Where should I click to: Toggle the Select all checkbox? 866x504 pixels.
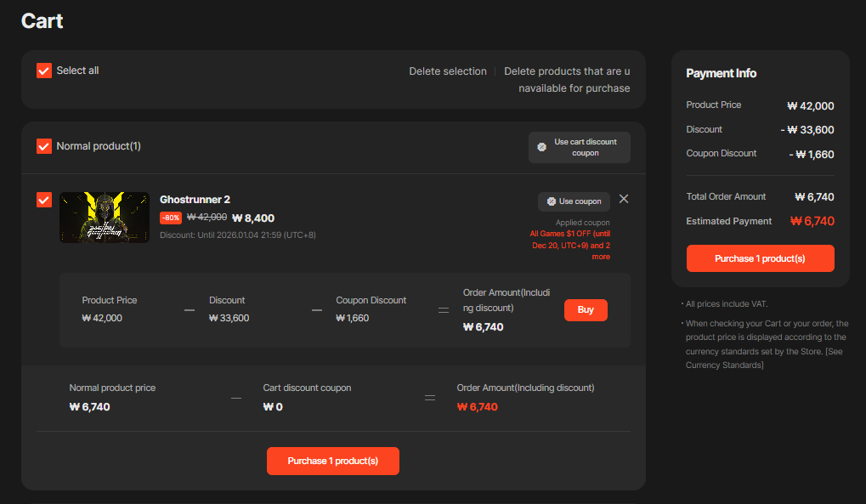click(44, 71)
